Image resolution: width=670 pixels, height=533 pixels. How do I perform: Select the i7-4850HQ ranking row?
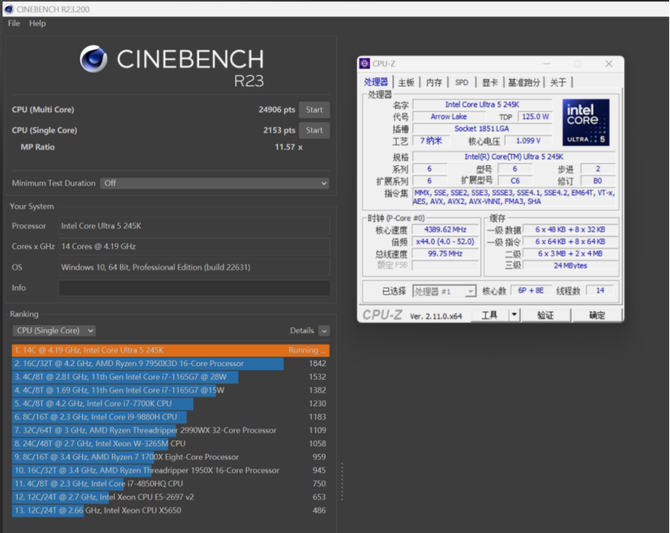(x=170, y=483)
